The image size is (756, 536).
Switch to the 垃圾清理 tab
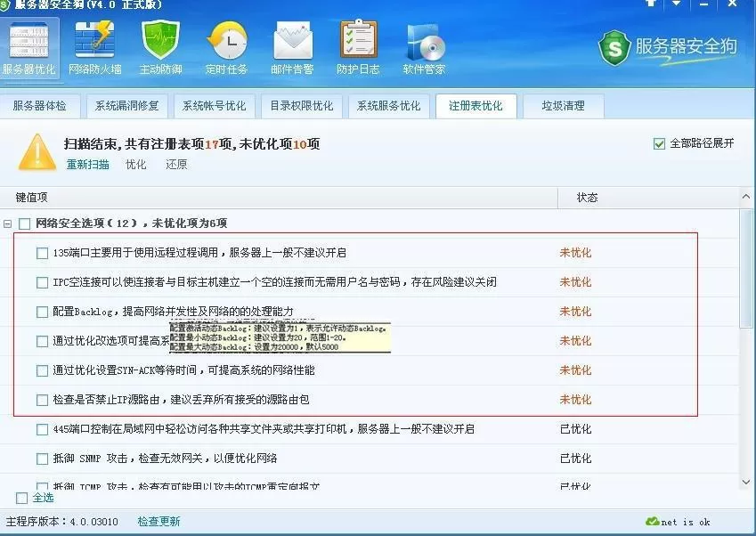pyautogui.click(x=563, y=106)
